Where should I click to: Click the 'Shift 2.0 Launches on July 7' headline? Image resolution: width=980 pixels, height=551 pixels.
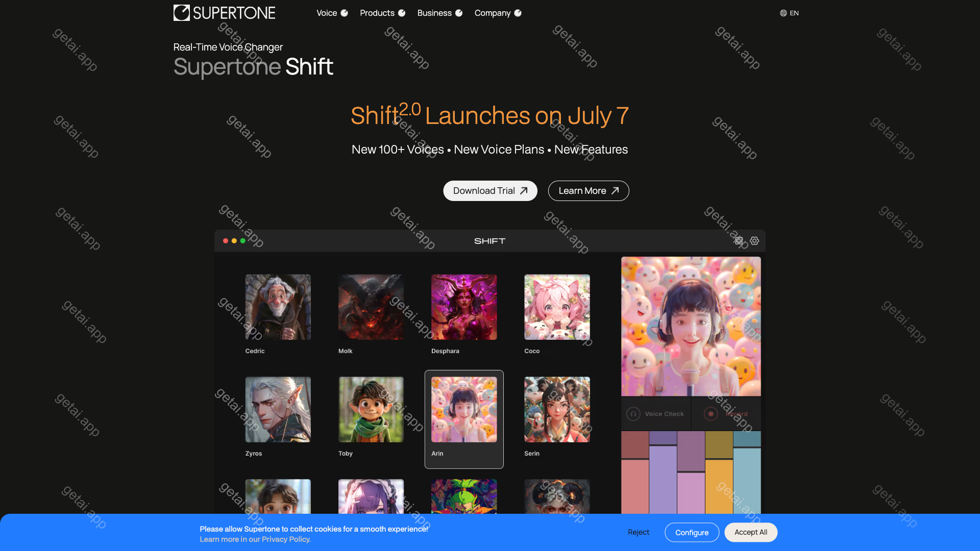click(490, 115)
